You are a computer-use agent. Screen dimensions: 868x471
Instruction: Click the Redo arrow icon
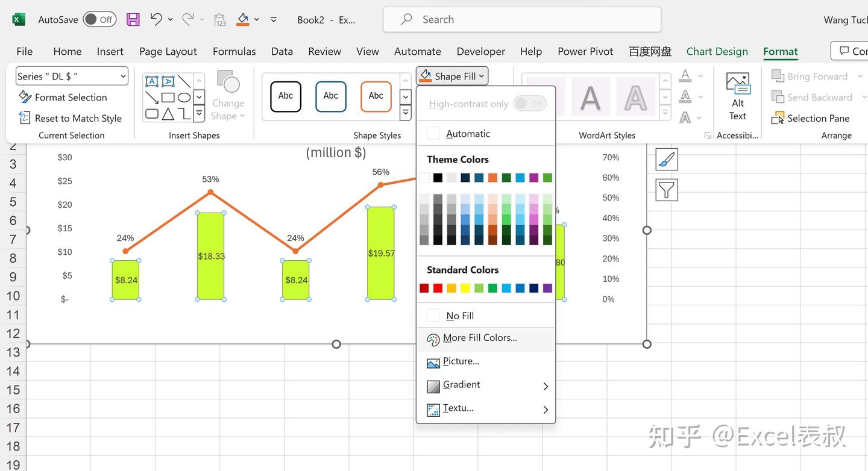click(x=187, y=19)
